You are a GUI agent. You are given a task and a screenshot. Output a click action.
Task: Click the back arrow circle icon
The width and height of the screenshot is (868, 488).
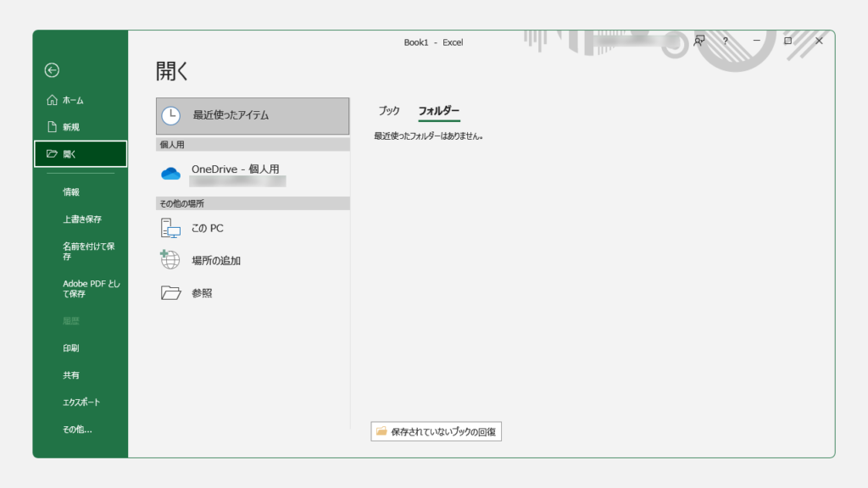[52, 70]
